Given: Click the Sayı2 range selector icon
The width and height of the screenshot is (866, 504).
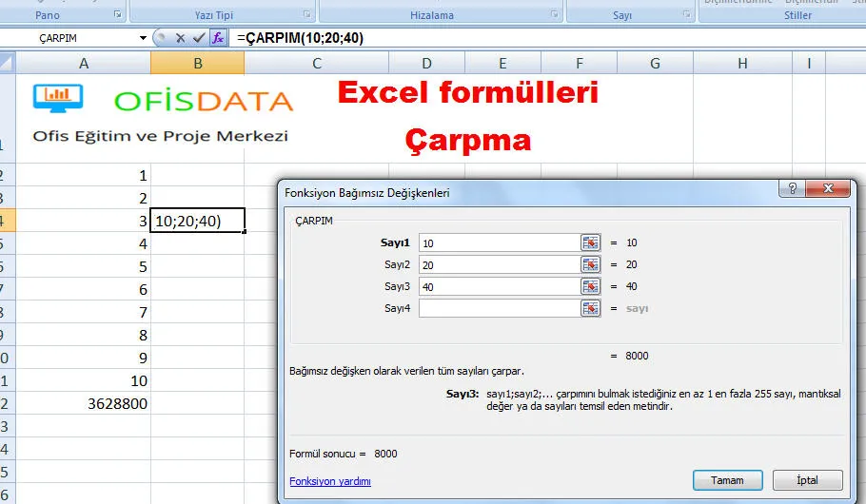Looking at the screenshot, I should [x=591, y=264].
